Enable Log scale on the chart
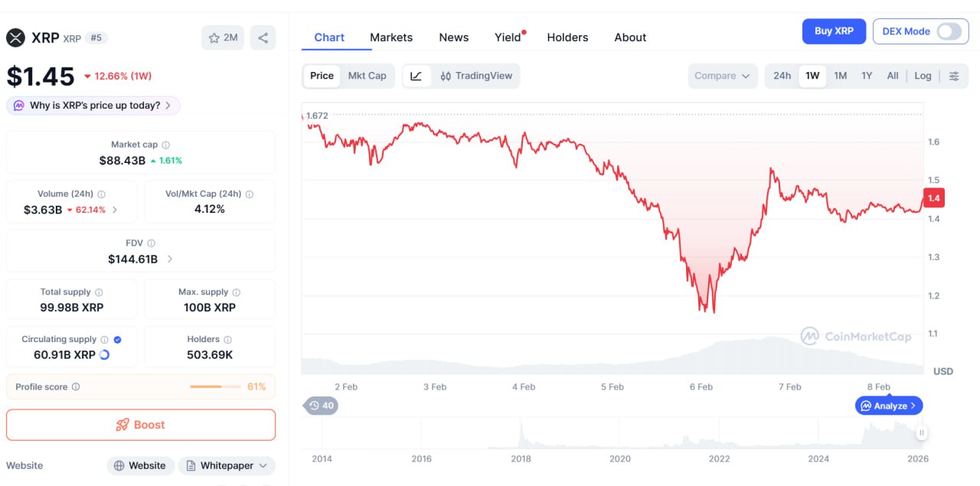Viewport: 980px width, 486px height. click(x=923, y=76)
